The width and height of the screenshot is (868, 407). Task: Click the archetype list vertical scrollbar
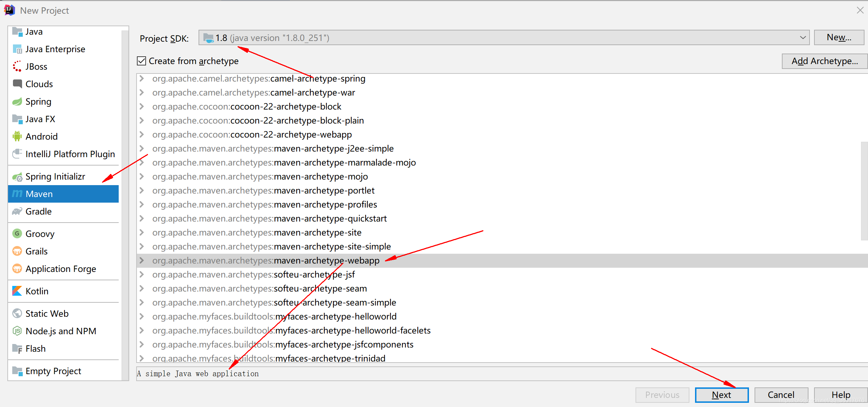tap(864, 191)
